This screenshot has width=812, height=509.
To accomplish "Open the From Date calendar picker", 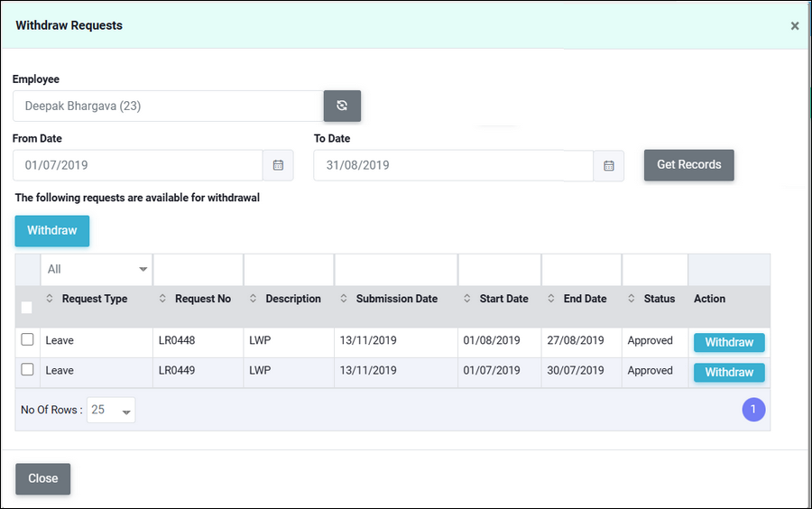I will click(x=278, y=165).
